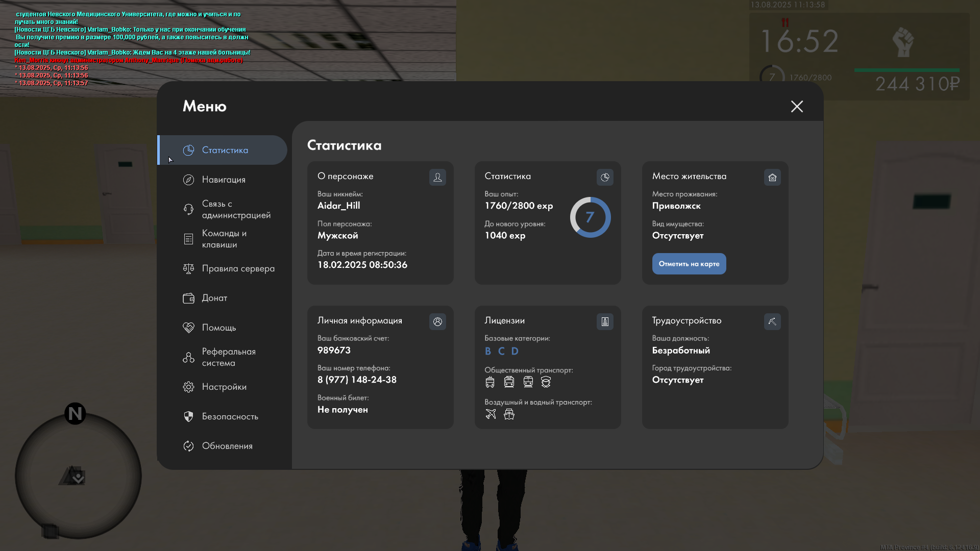The width and height of the screenshot is (980, 551).
Task: Click the profile icon in О персонаже card
Action: (x=437, y=177)
